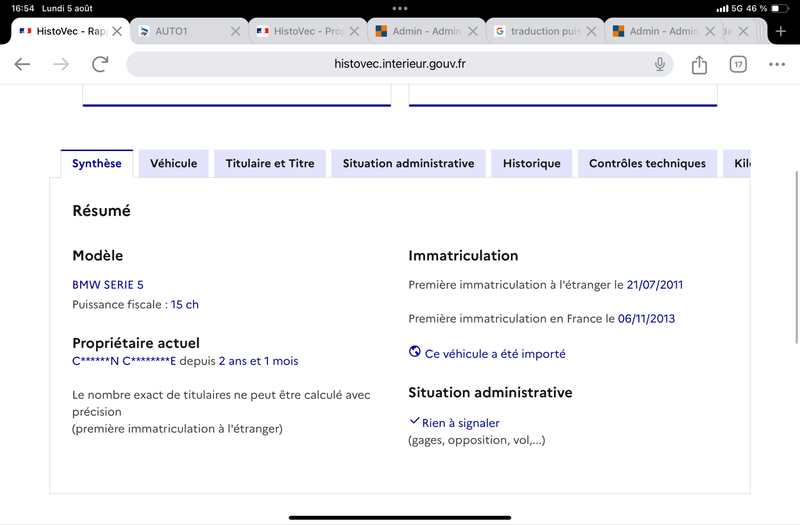800x525 pixels.
Task: Click the checkmark next to Rien à signaler
Action: [x=414, y=421]
